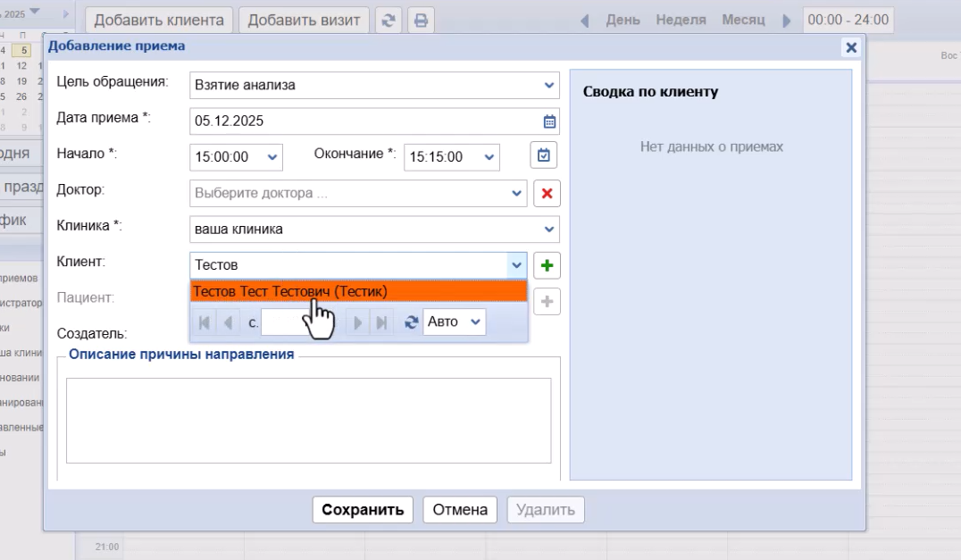Open the Окончание time dropdown
961x560 pixels.
pyautogui.click(x=489, y=157)
